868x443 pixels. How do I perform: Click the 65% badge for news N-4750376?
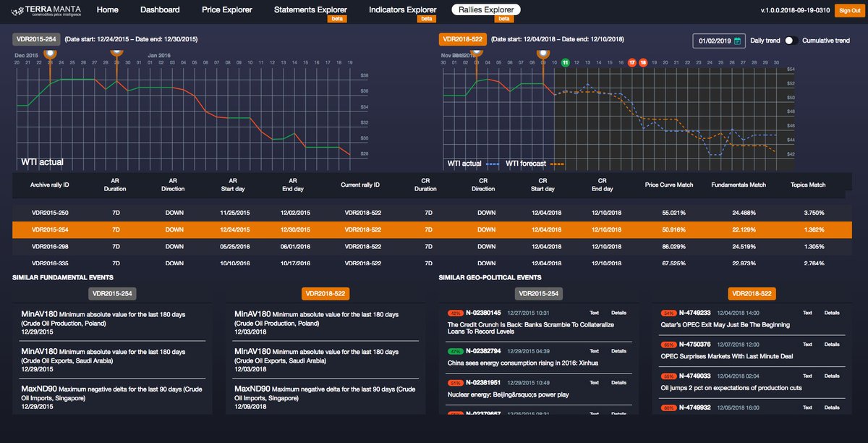point(669,345)
